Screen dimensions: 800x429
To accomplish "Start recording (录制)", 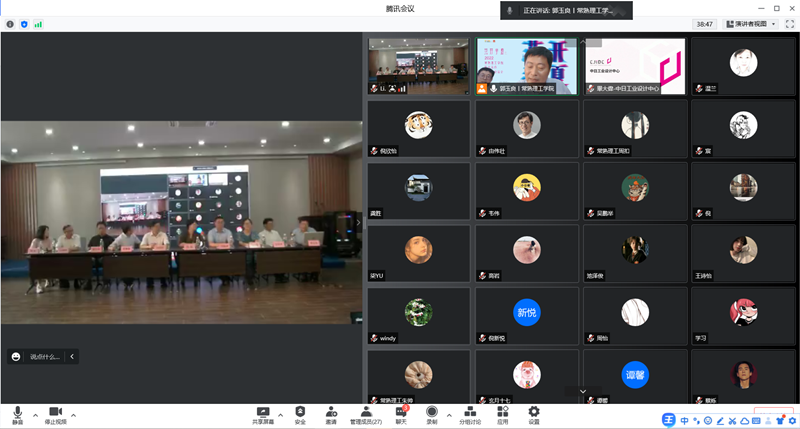I will coord(432,415).
